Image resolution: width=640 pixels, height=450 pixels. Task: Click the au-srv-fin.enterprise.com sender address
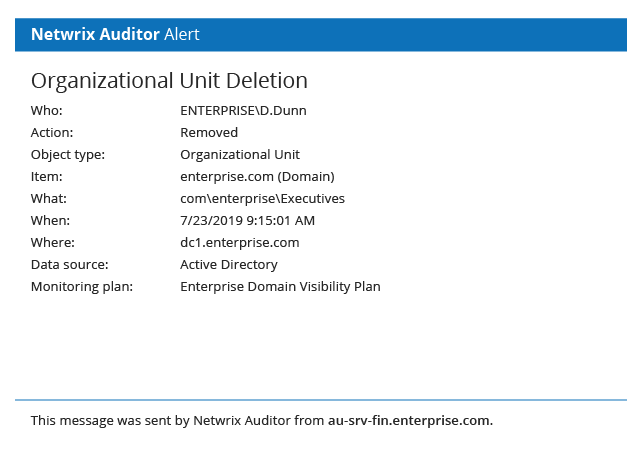point(410,420)
